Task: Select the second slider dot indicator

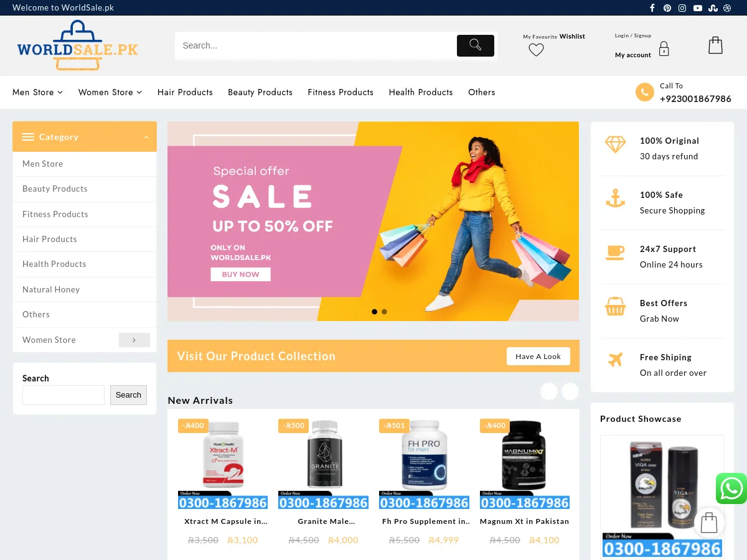Action: click(384, 311)
